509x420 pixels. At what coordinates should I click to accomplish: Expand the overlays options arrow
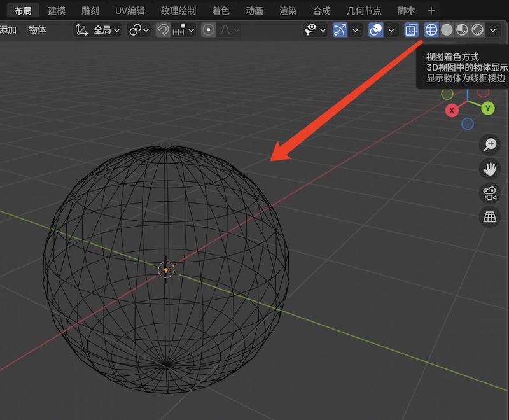[391, 30]
